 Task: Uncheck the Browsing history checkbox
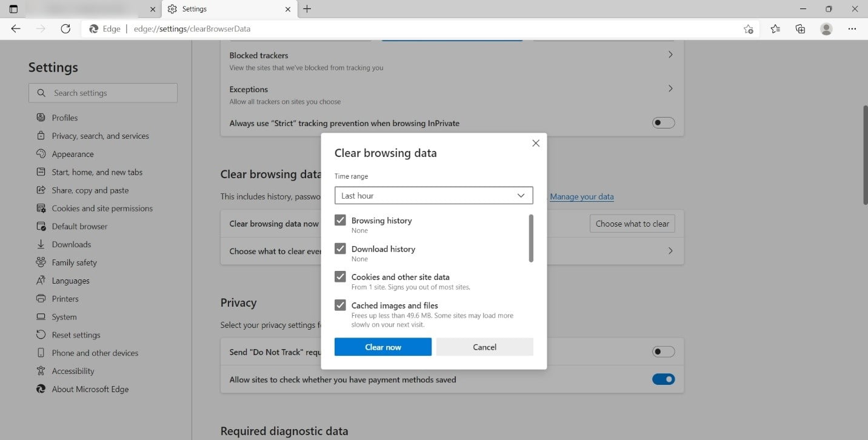[x=340, y=220]
